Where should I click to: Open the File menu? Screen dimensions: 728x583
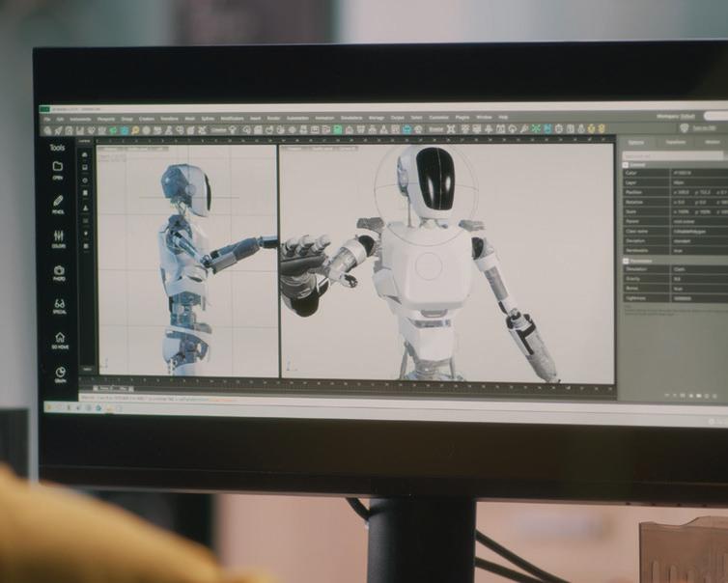(x=47, y=120)
